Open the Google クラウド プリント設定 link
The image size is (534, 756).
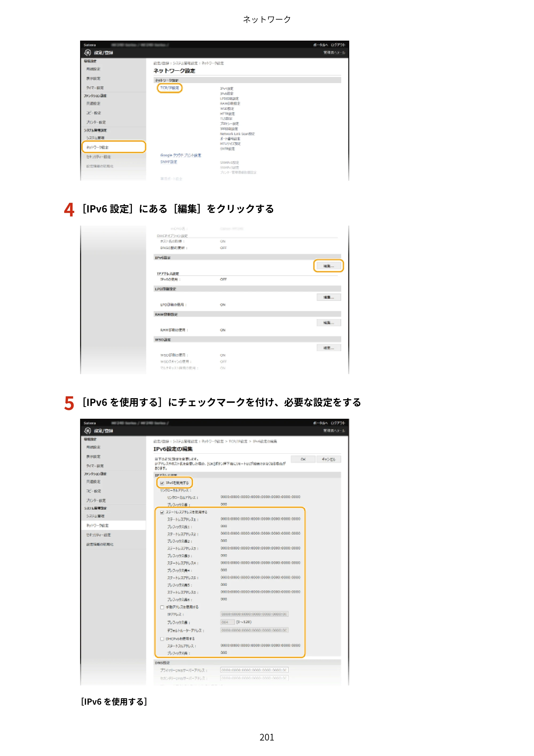pos(181,155)
